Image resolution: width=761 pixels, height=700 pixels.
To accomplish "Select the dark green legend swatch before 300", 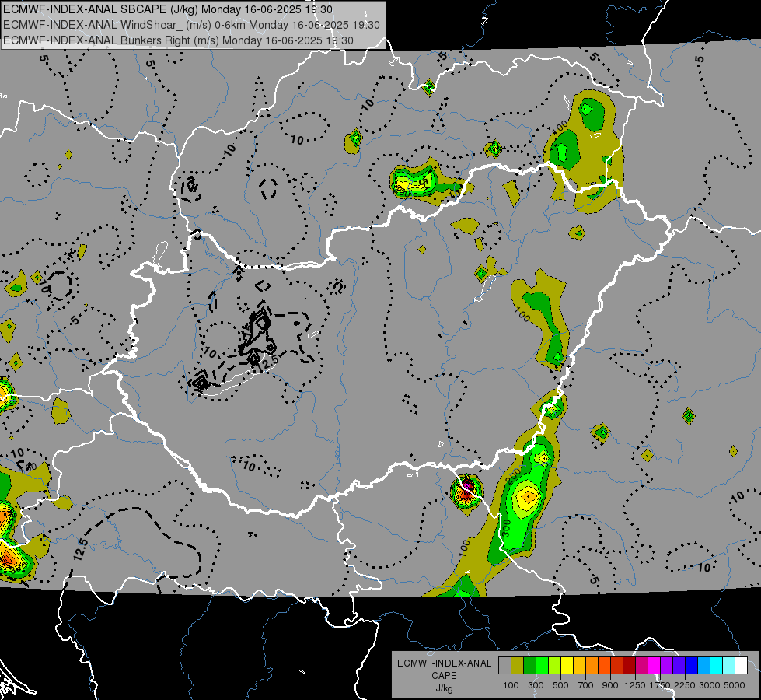I will pyautogui.click(x=529, y=666).
